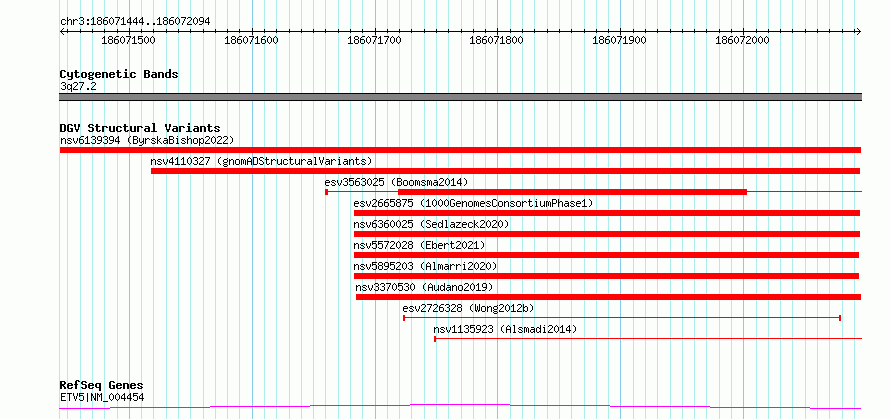Click ruler position 186071600

[251, 40]
